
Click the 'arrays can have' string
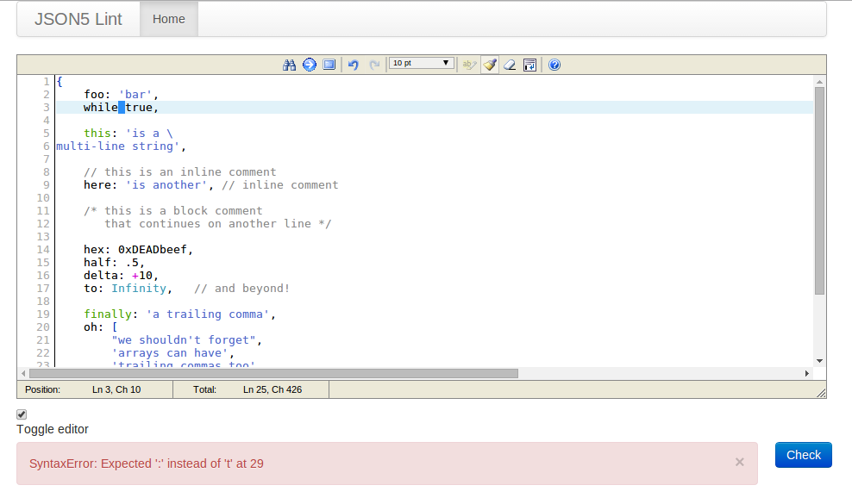170,353
